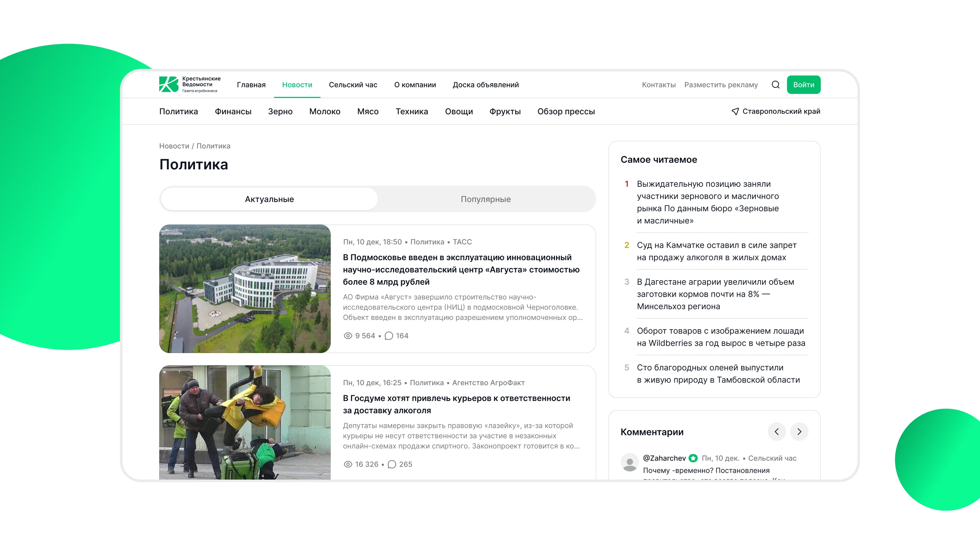This screenshot has width=980, height=551.
Task: Open the couriers street fight photo
Action: click(245, 422)
